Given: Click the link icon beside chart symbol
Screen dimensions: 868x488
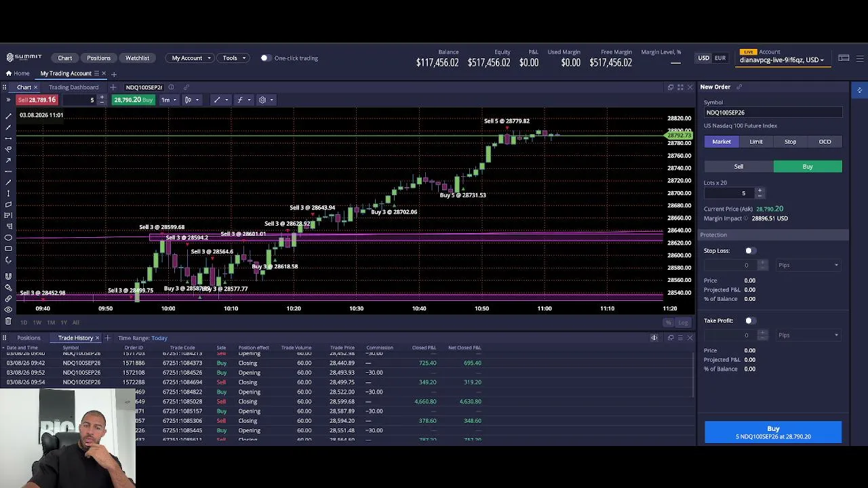Looking at the screenshot, I should pos(186,87).
